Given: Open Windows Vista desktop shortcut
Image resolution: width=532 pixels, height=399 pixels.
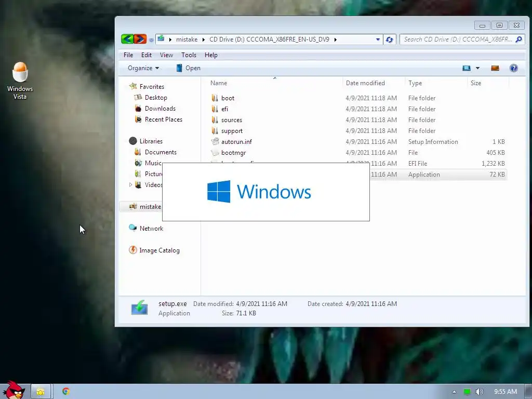Looking at the screenshot, I should point(20,81).
